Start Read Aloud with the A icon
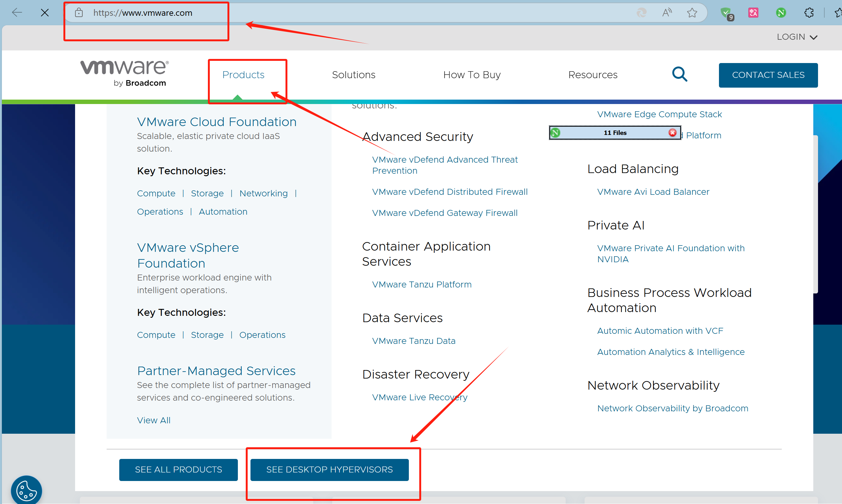Viewport: 842px width, 504px height. [x=667, y=13]
